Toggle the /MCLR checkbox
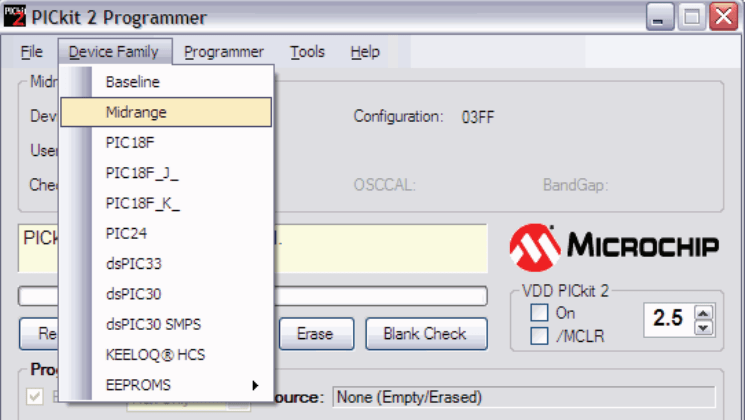Viewport: 745px width, 420px height. (539, 335)
